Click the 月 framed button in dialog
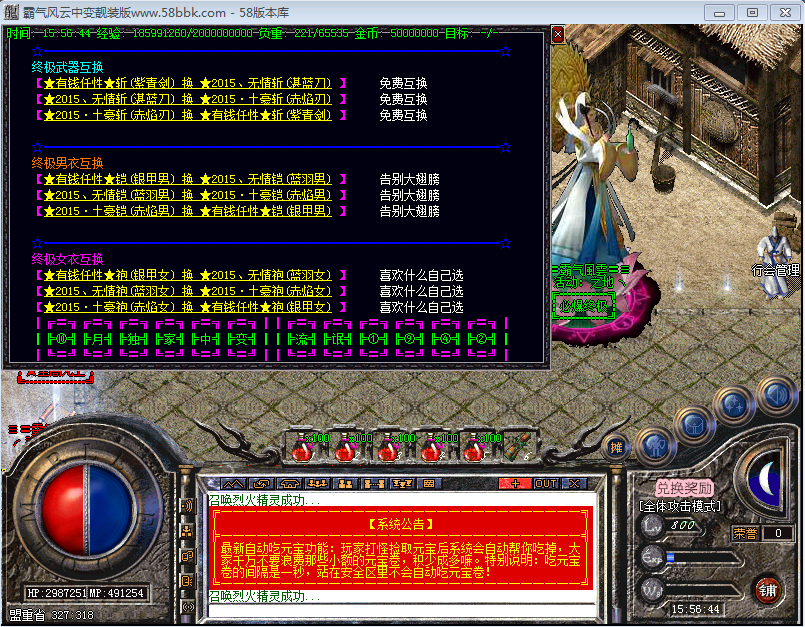Viewport: 805px width, 627px height. 97,338
